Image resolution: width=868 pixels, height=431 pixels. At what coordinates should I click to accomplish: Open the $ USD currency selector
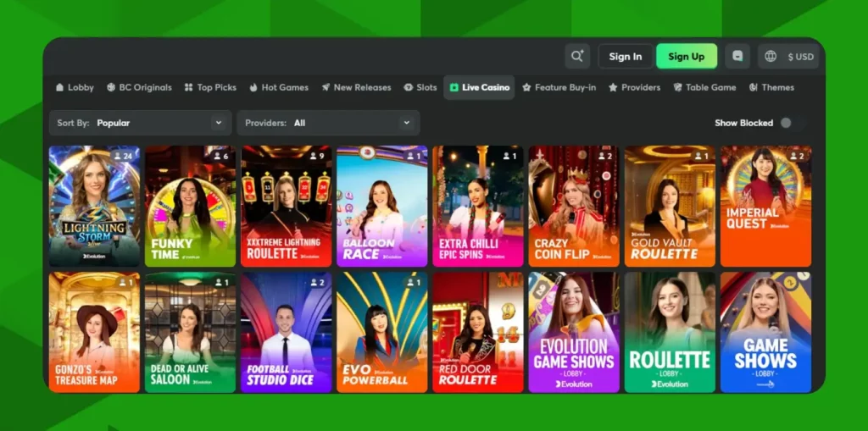pos(800,57)
